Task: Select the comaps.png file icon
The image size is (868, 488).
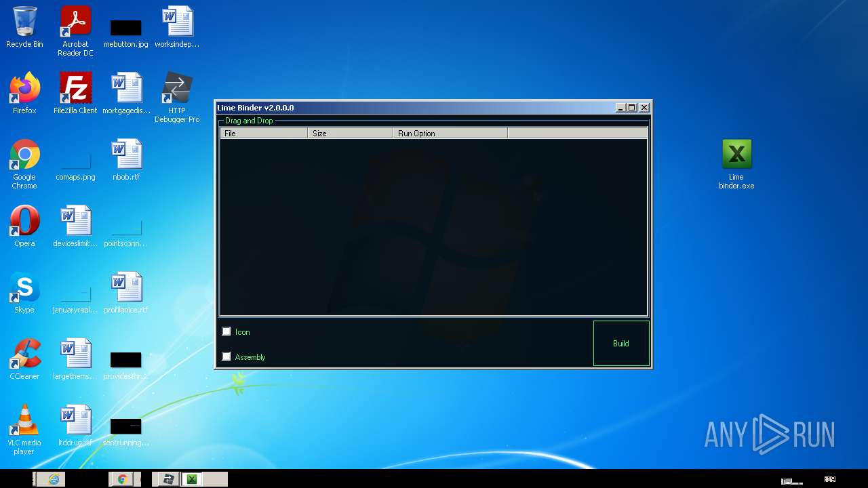Action: (75, 166)
